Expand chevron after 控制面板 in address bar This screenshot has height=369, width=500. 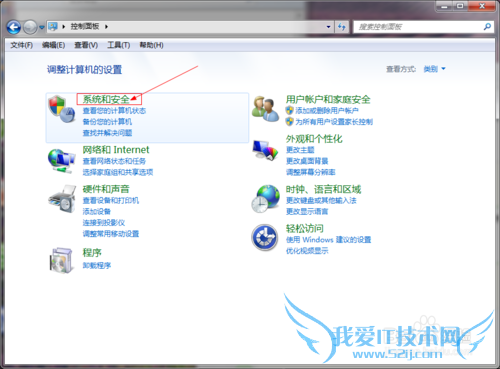[x=106, y=26]
